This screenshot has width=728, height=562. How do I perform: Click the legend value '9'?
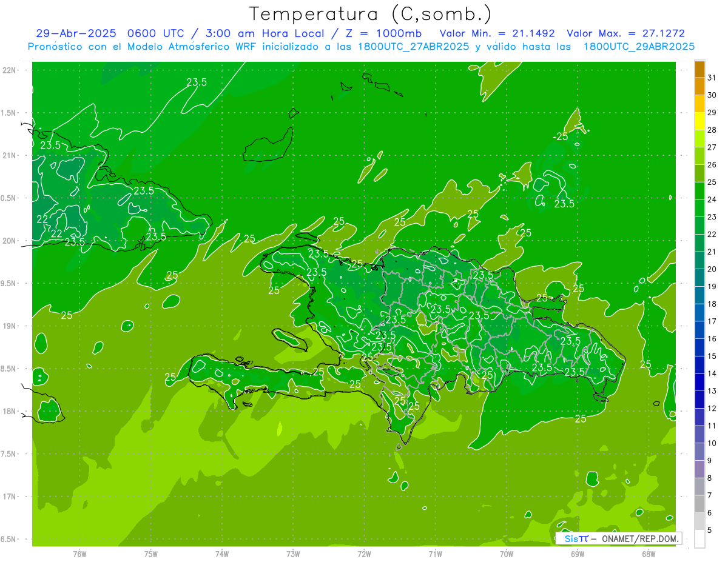(709, 461)
